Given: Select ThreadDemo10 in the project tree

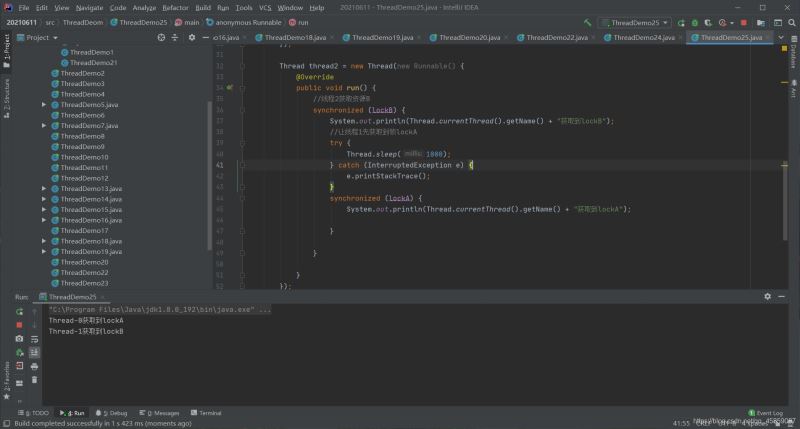Looking at the screenshot, I should pyautogui.click(x=84, y=157).
